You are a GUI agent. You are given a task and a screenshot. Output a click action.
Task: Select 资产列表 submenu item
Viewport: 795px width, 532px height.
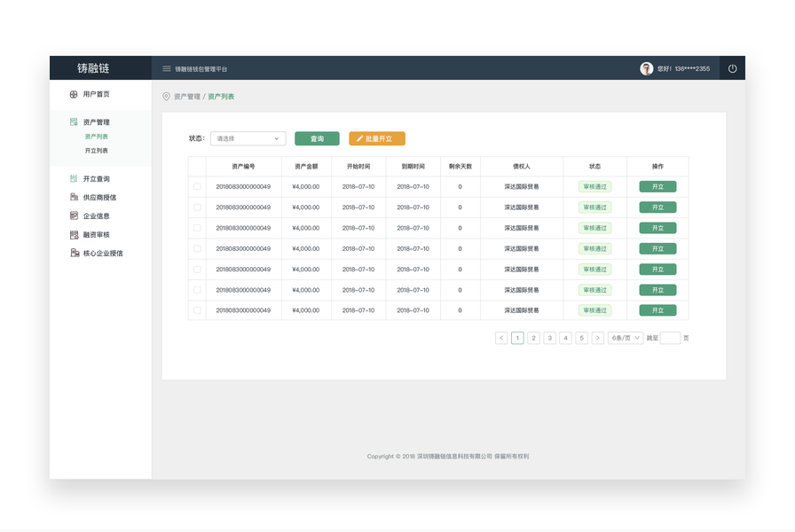[97, 137]
